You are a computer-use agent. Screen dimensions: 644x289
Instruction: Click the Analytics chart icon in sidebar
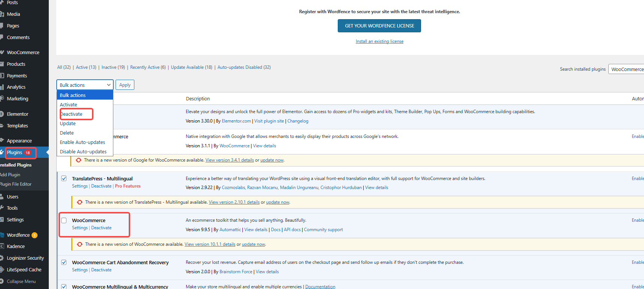click(2, 87)
